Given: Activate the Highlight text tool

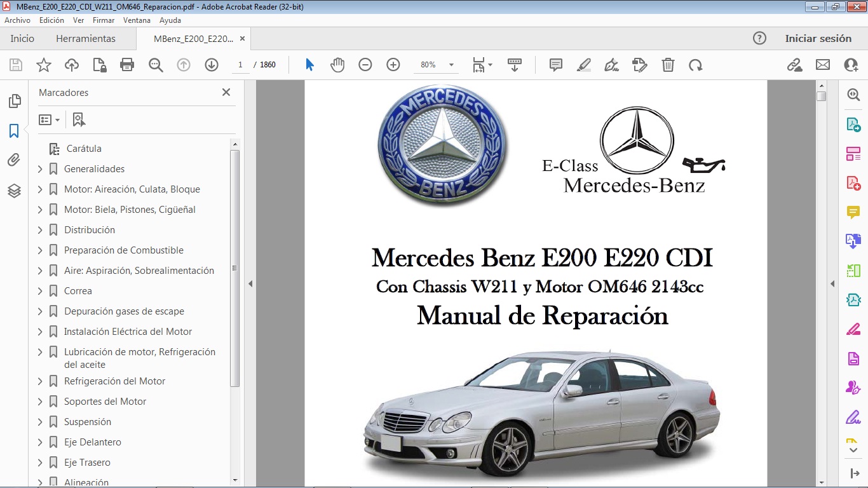Looking at the screenshot, I should 583,64.
